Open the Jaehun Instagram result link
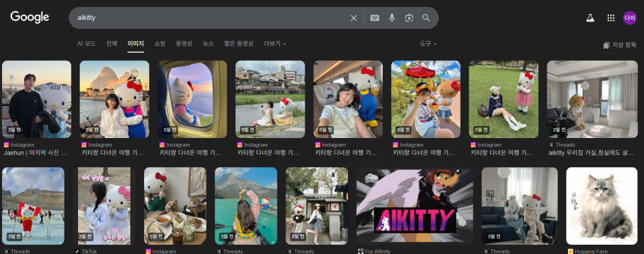 35,153
